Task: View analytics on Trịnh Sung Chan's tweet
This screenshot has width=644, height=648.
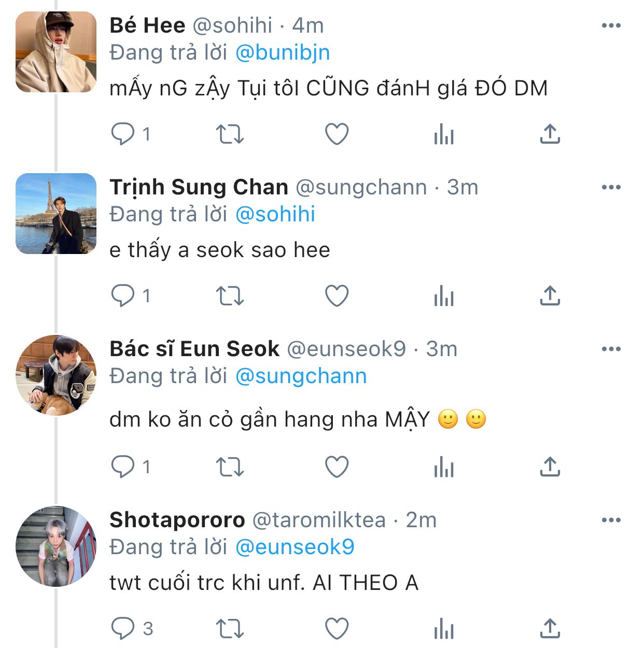Action: [x=444, y=296]
